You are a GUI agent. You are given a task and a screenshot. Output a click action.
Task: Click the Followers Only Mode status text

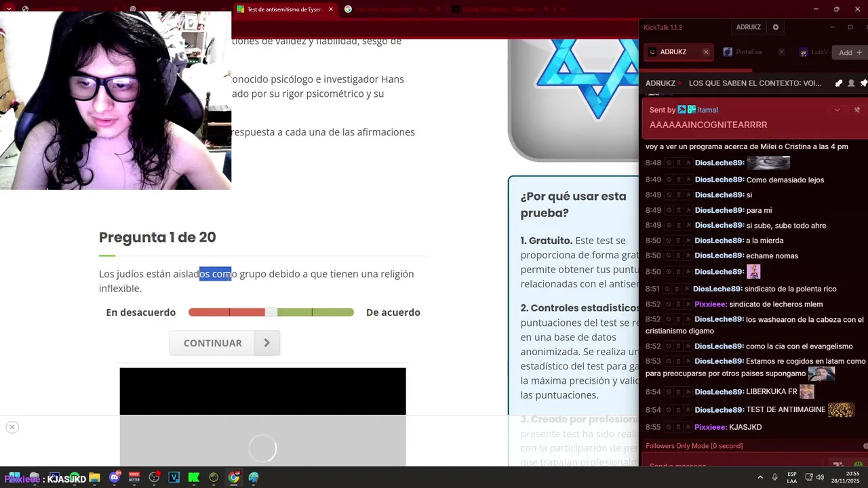click(694, 446)
